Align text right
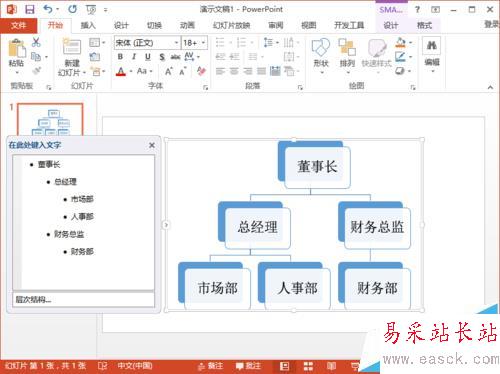Viewport: 500px width, 374px height. click(x=248, y=71)
